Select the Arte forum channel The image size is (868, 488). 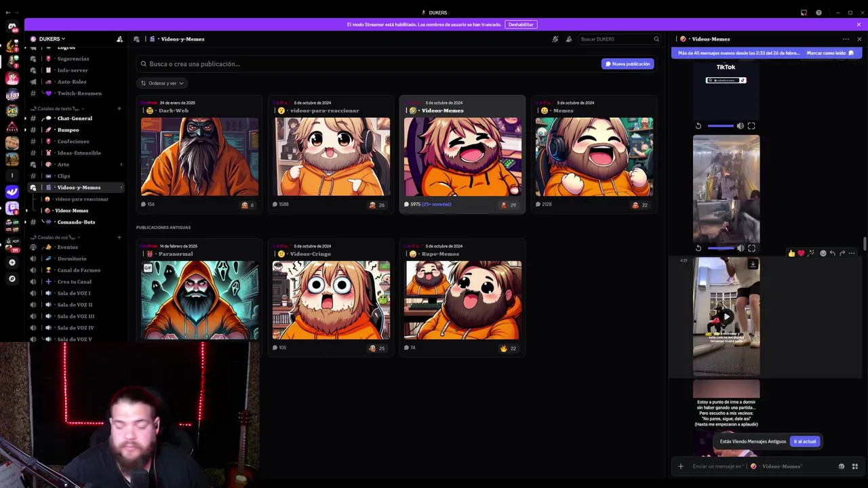pos(76,165)
